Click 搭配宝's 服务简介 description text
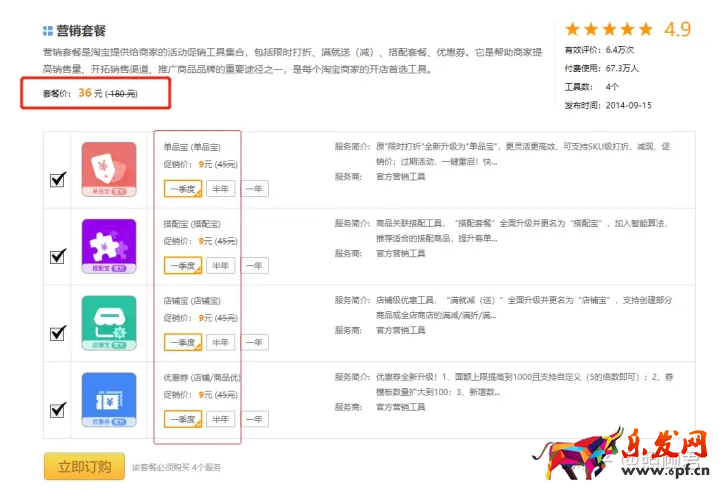 coord(522,231)
